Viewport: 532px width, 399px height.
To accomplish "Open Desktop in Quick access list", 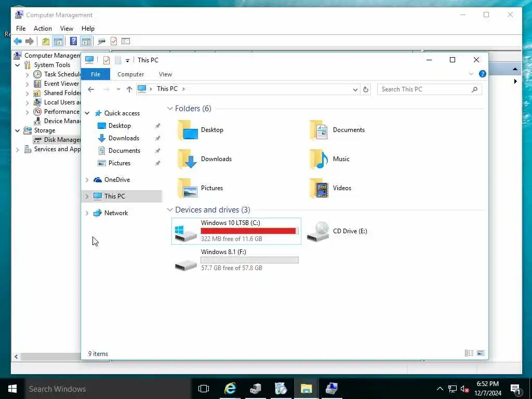I will [119, 126].
